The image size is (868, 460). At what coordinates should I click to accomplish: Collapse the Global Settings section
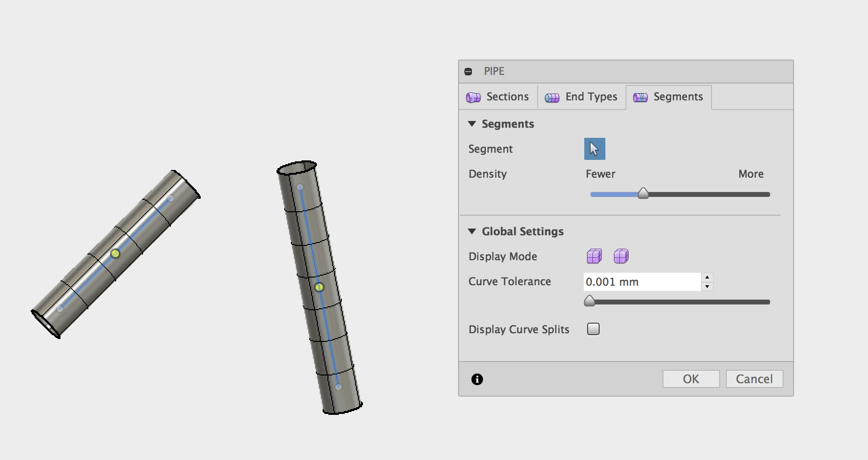[471, 231]
